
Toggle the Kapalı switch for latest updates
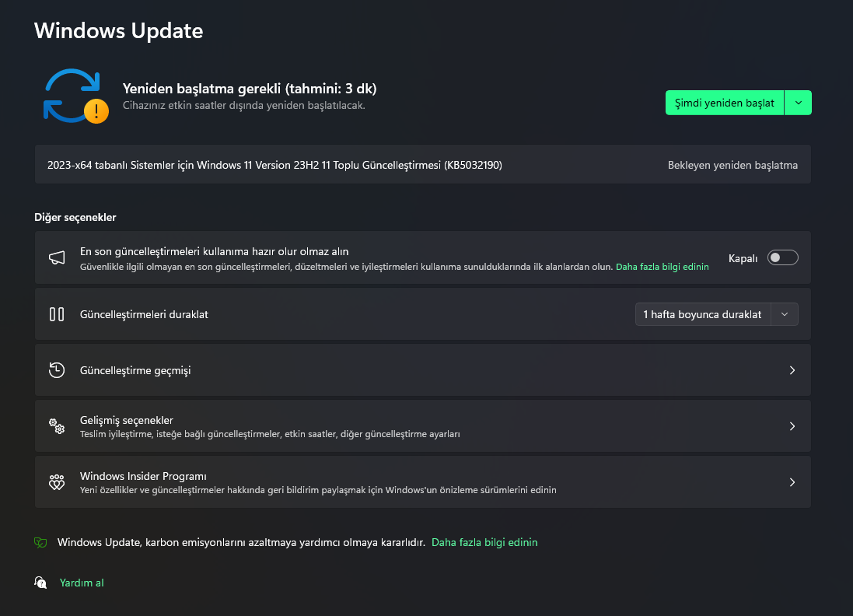(x=782, y=257)
